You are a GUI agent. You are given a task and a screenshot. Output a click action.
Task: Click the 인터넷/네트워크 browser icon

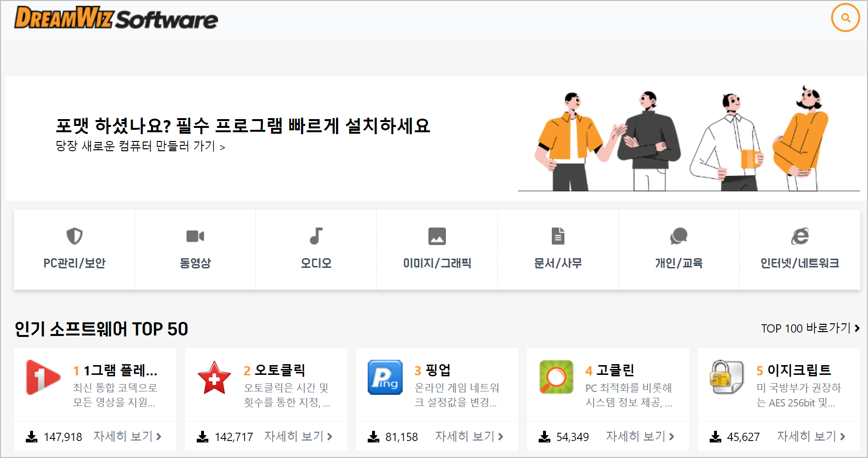tap(800, 236)
